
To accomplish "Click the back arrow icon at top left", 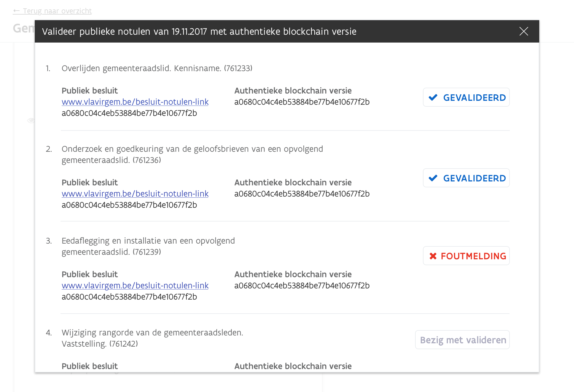I will [17, 11].
